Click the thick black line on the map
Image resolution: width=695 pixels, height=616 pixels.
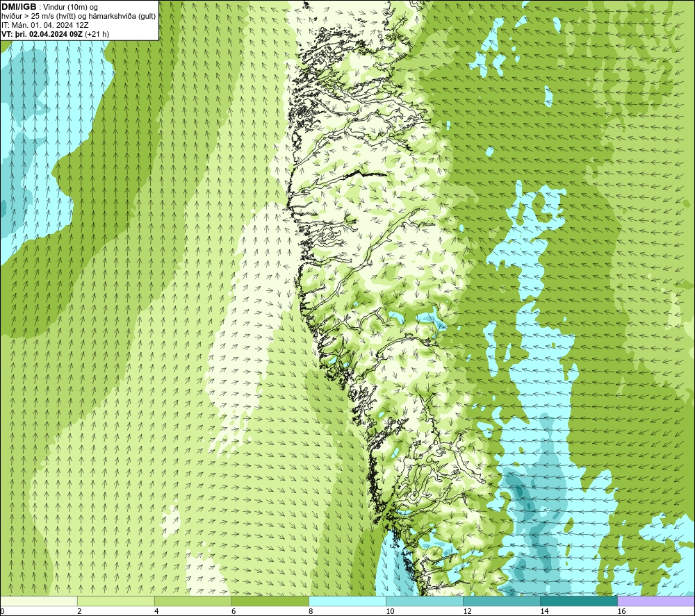click(x=366, y=174)
